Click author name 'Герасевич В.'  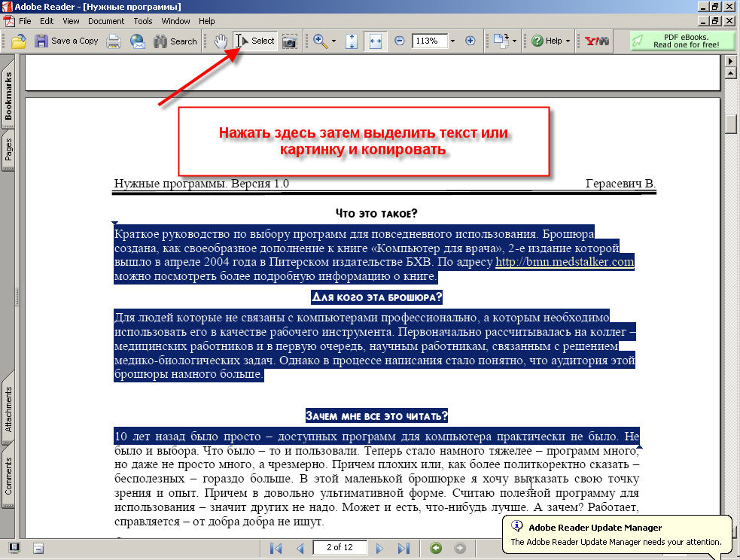point(620,184)
